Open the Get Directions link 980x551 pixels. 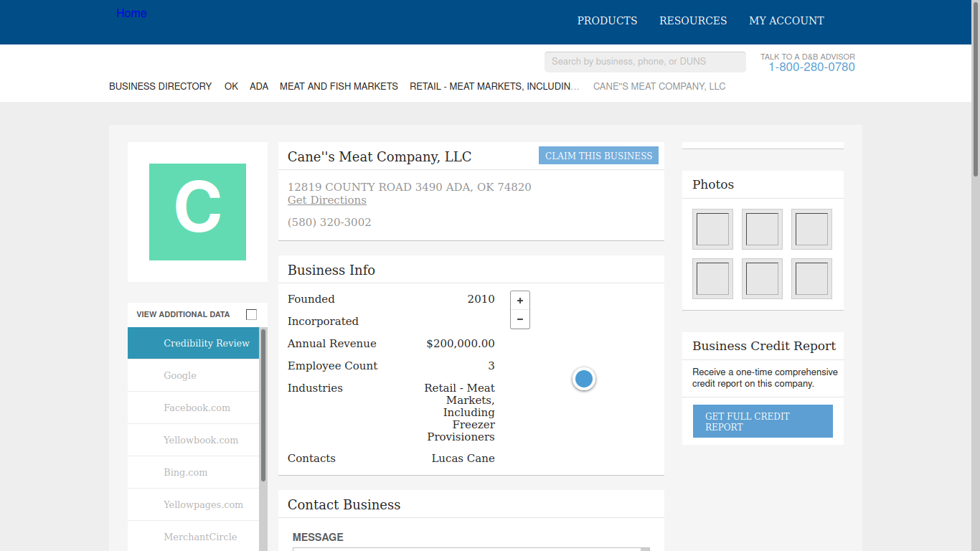327,200
